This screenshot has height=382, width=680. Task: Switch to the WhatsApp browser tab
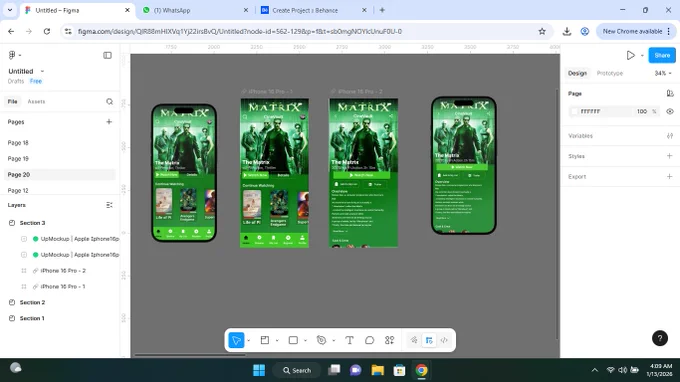tap(195, 10)
